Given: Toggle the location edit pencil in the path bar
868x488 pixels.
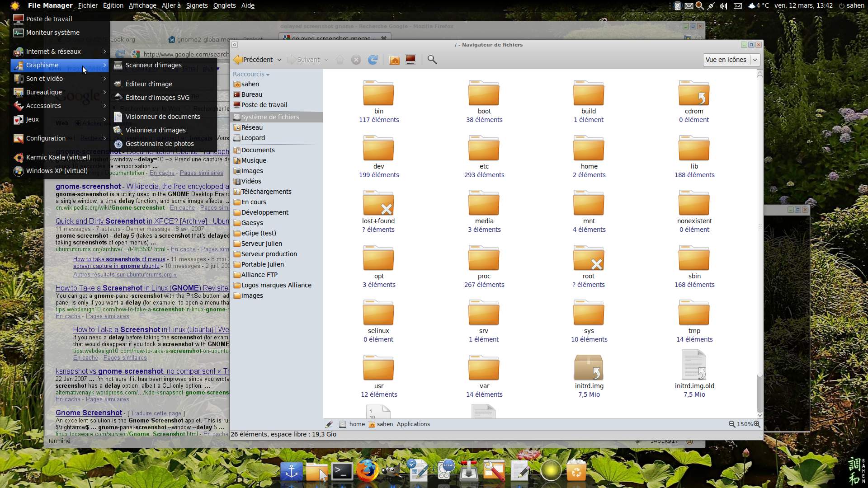Looking at the screenshot, I should click(x=329, y=424).
